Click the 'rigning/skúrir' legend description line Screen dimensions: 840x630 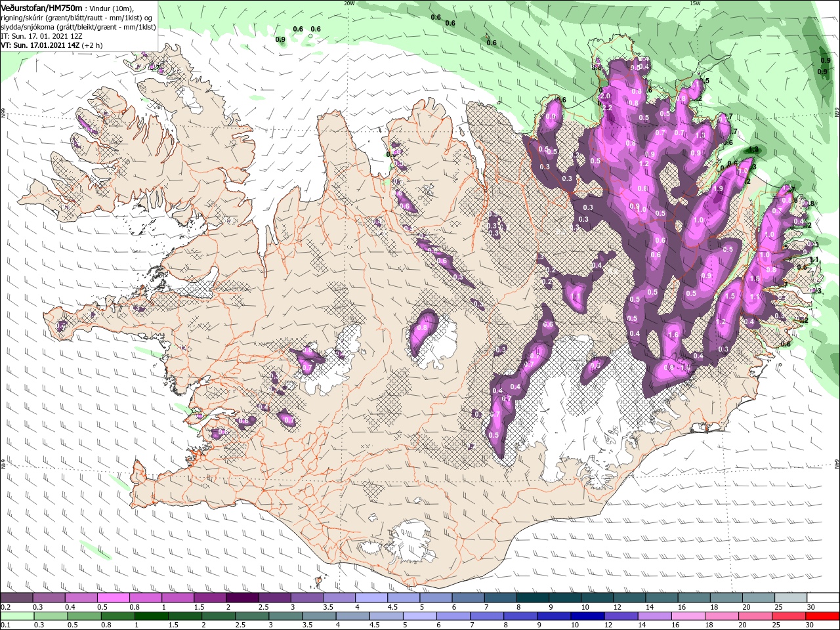[76, 18]
